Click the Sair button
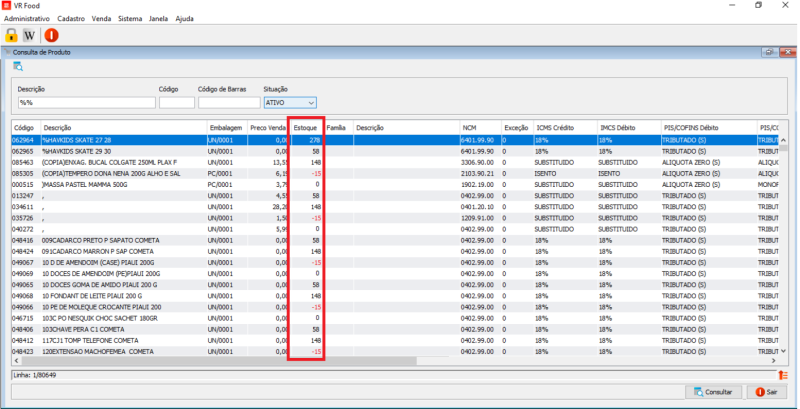Image resolution: width=800 pixels, height=409 pixels. (766, 392)
